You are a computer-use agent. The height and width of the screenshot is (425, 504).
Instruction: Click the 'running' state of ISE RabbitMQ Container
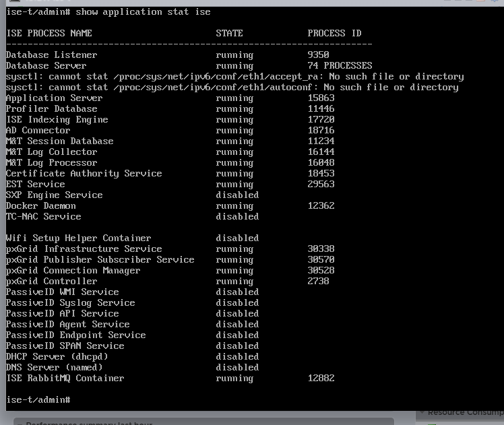click(x=234, y=379)
